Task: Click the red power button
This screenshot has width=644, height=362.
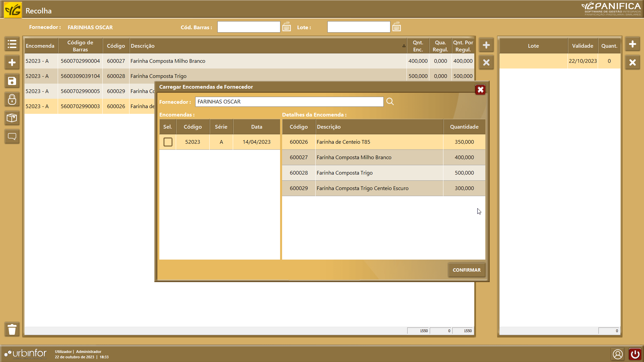Action: click(635, 354)
